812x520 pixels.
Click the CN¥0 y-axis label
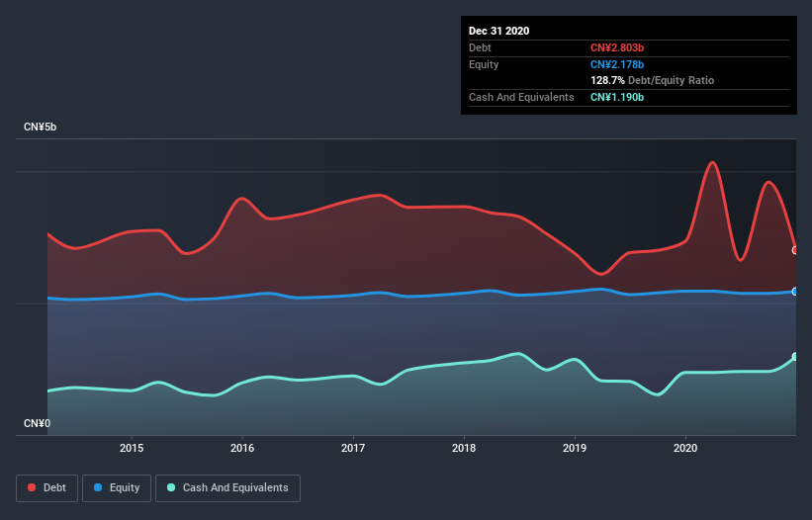(38, 423)
